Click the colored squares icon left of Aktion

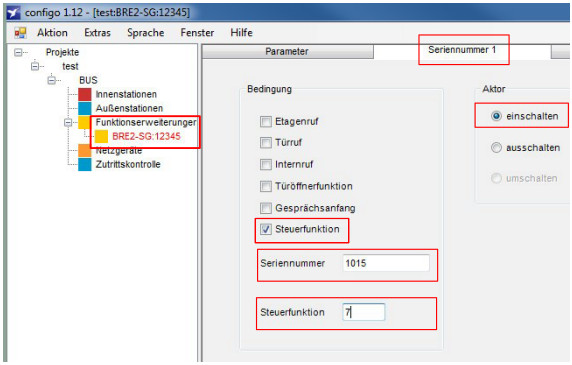click(x=20, y=33)
